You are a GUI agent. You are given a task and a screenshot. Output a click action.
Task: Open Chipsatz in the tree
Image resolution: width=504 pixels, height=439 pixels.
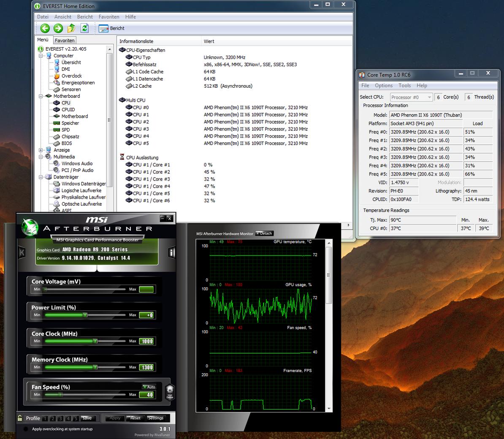pyautogui.click(x=70, y=137)
